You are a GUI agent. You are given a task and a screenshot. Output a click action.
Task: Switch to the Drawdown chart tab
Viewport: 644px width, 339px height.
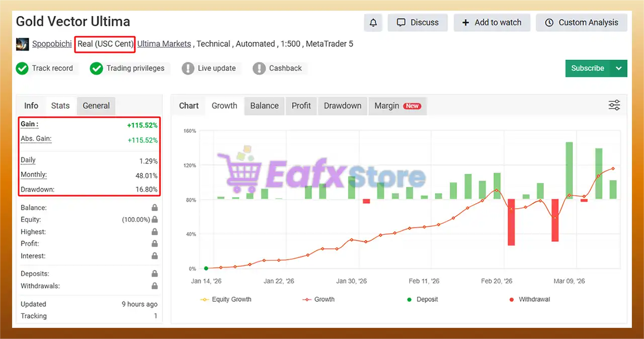pos(342,106)
